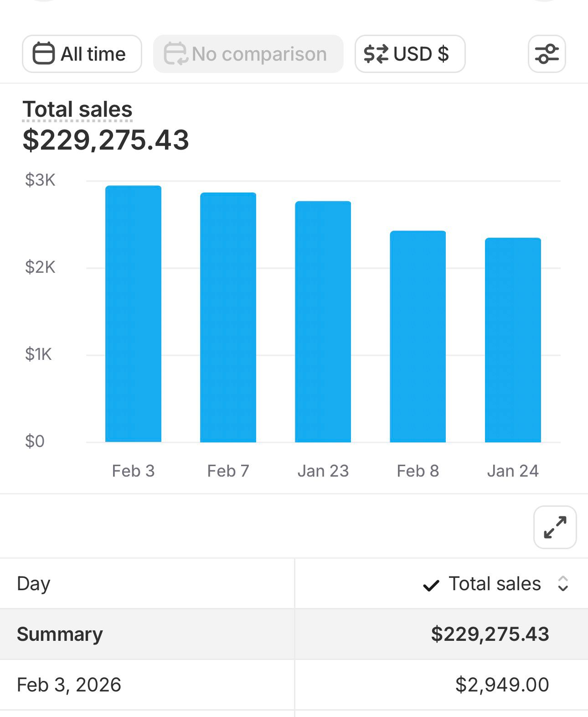Viewport: 588px width, 717px height.
Task: Click the checkmark next to Total sales column
Action: pos(431,585)
